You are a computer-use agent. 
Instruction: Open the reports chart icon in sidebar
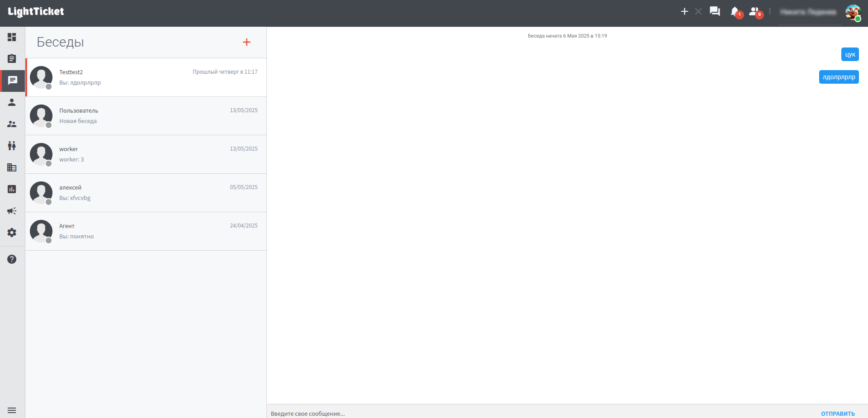click(x=12, y=189)
